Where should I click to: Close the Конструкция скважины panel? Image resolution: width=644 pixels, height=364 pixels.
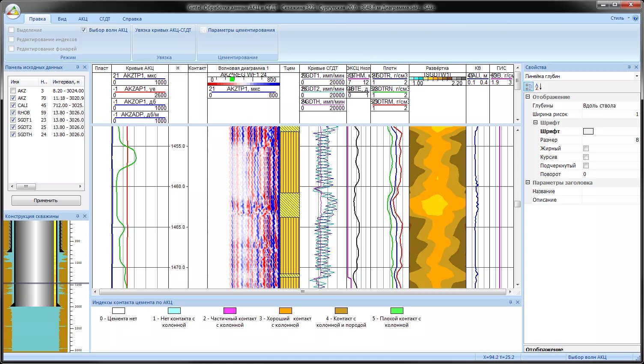pos(85,216)
